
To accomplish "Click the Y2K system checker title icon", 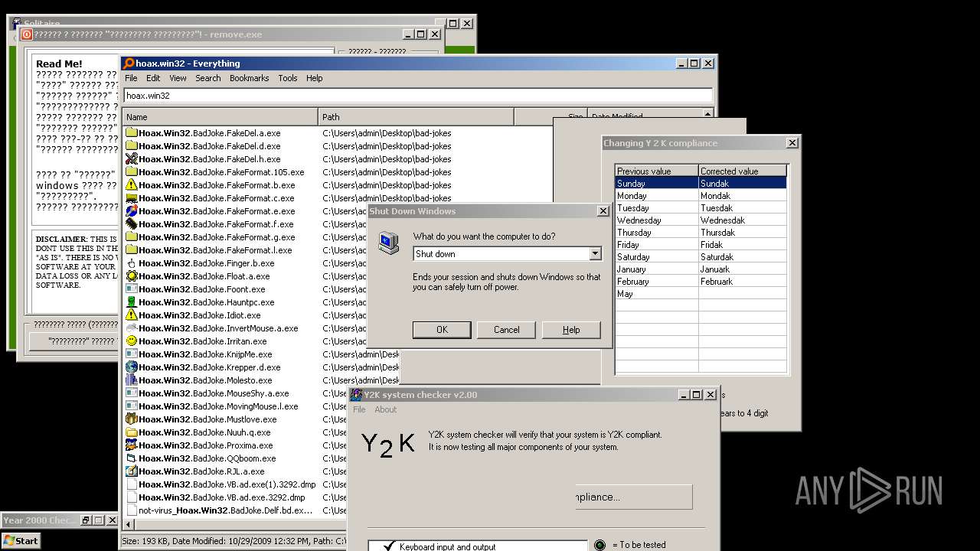I will pos(356,395).
